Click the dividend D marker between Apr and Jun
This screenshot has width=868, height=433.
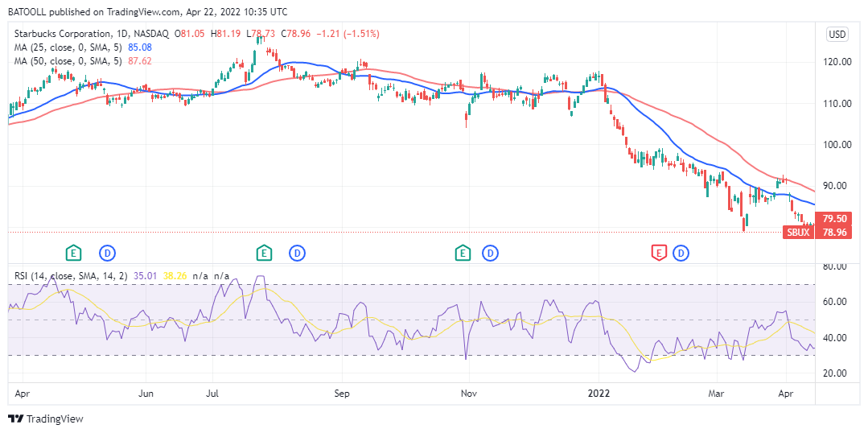[x=107, y=254]
